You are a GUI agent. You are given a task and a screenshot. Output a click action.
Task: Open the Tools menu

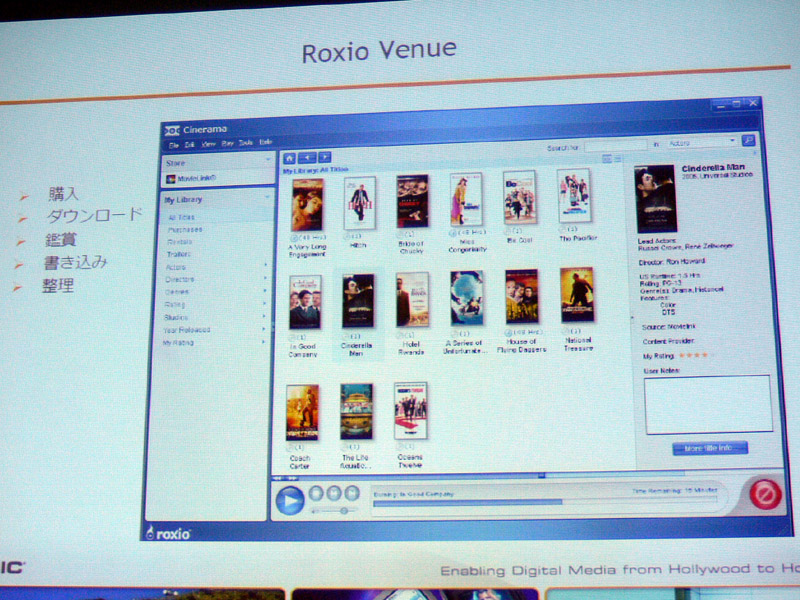coord(246,143)
